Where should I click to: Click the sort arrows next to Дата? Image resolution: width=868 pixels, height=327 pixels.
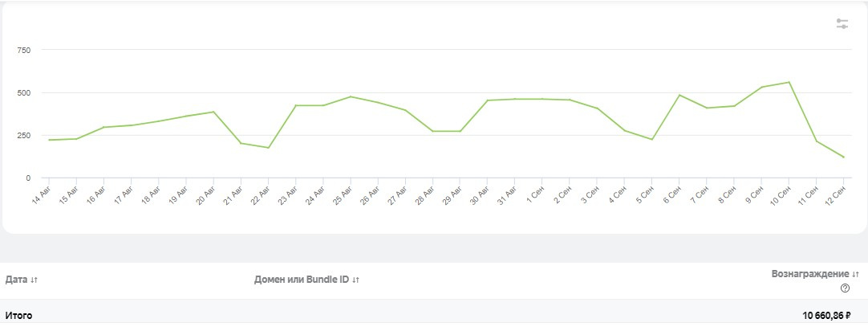click(x=34, y=280)
